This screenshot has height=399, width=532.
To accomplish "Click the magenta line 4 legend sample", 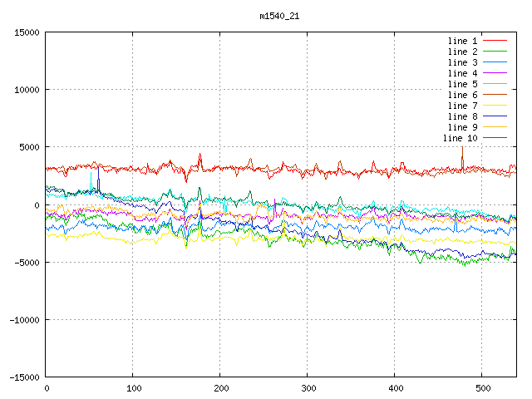I will [495, 73].
